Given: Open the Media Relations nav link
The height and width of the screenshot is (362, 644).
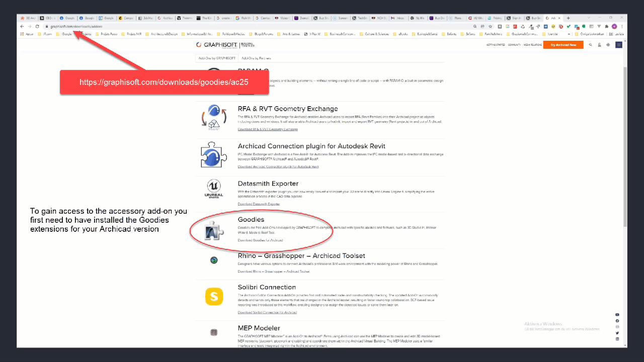Looking at the screenshot, I should pos(532,45).
